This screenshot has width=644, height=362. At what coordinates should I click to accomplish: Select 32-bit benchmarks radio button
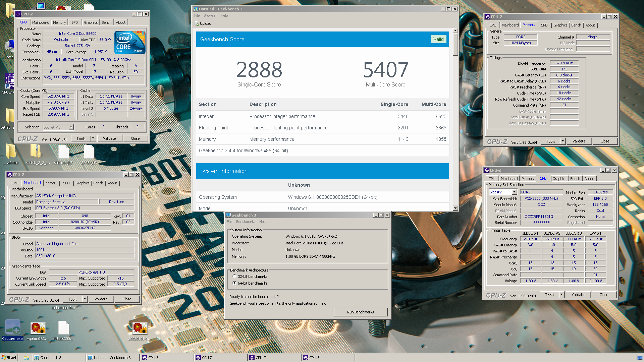(x=234, y=277)
